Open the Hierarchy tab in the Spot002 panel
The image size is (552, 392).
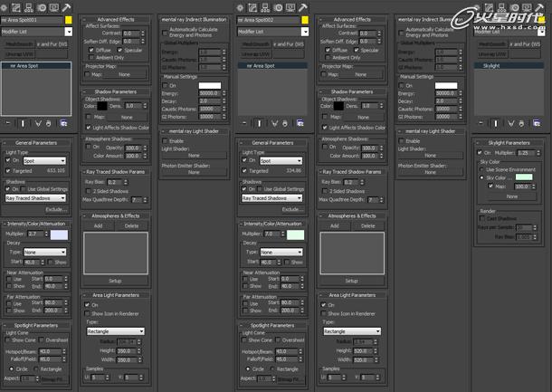pyautogui.click(x=265, y=7)
